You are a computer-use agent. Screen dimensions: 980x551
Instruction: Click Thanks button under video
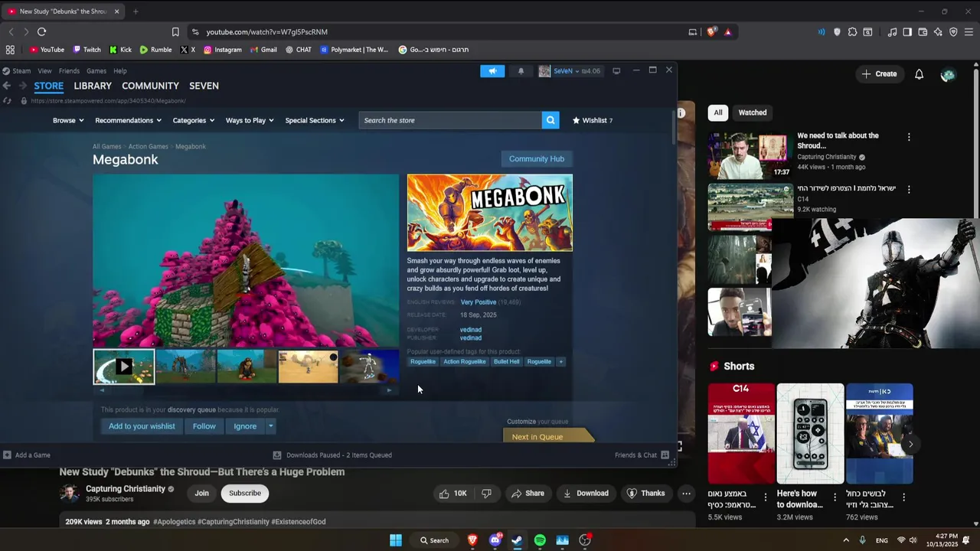coord(645,494)
